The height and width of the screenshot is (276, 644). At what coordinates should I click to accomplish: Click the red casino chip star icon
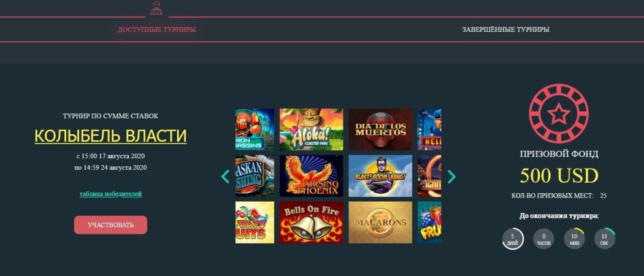coord(559,113)
